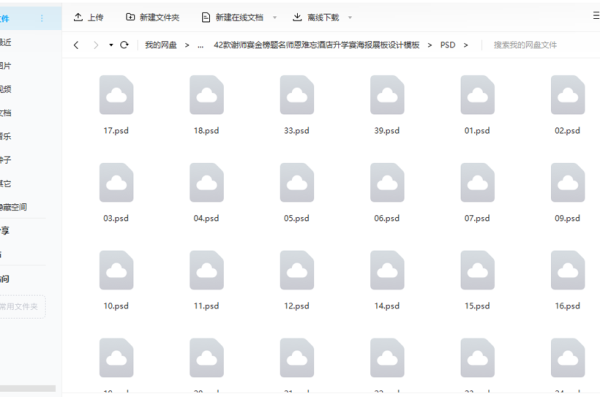600x397 pixels.
Task: Select file 11.psd icon
Action: pyautogui.click(x=207, y=270)
